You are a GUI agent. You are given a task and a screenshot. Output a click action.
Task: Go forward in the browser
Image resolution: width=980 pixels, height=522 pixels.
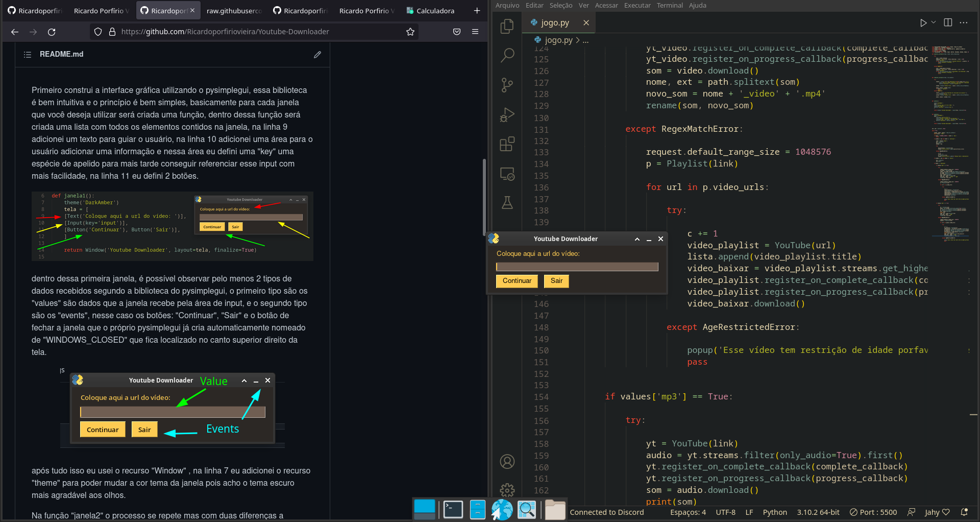pyautogui.click(x=33, y=32)
